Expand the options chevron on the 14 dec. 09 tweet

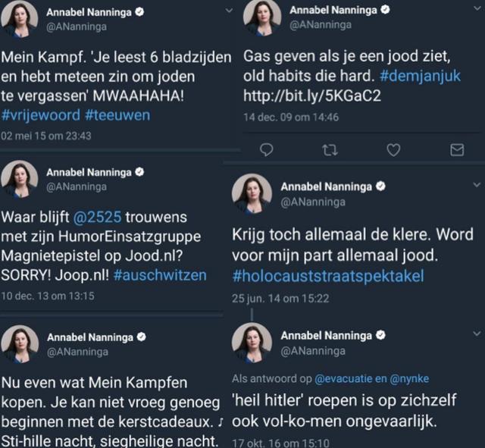pos(475,9)
